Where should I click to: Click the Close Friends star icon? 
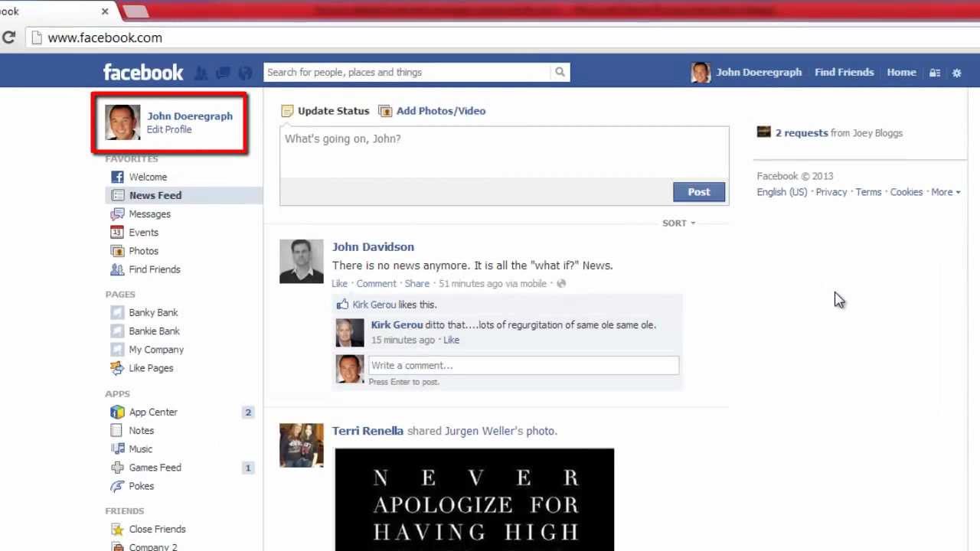pos(117,529)
